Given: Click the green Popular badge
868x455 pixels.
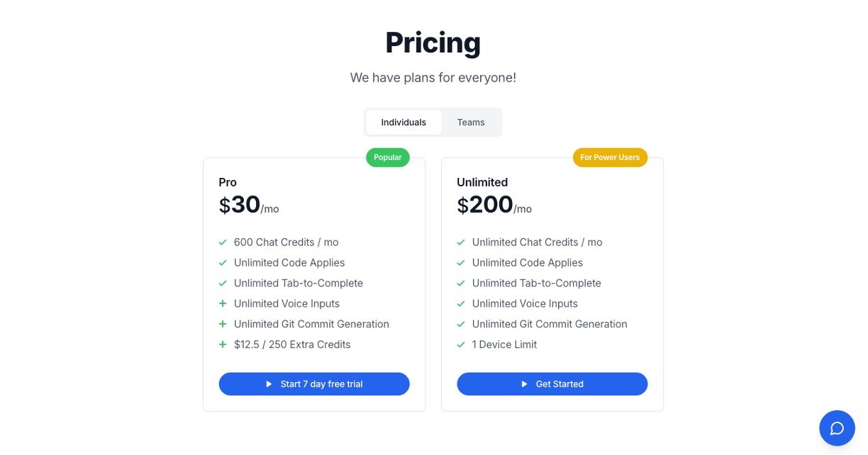Looking at the screenshot, I should [388, 157].
